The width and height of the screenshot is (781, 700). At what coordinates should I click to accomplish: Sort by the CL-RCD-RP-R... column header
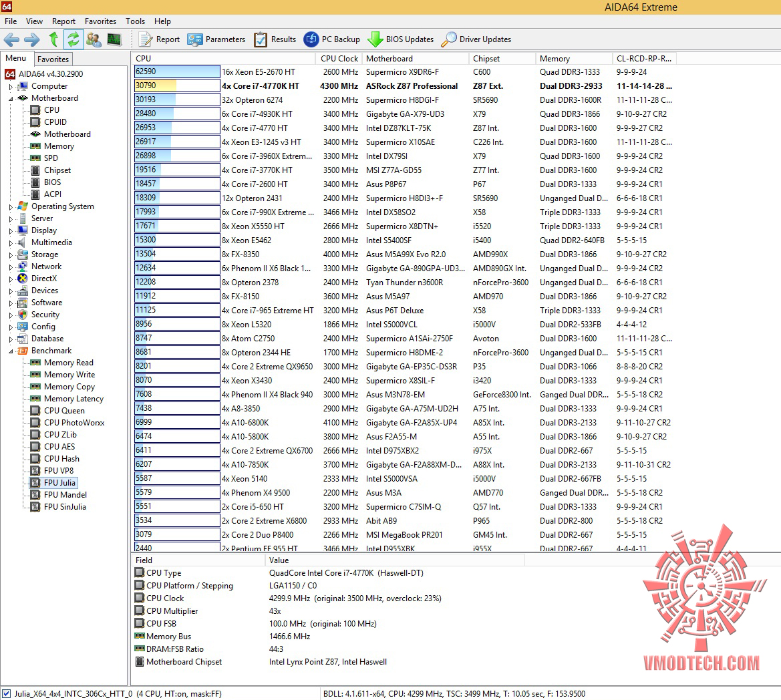tap(644, 59)
